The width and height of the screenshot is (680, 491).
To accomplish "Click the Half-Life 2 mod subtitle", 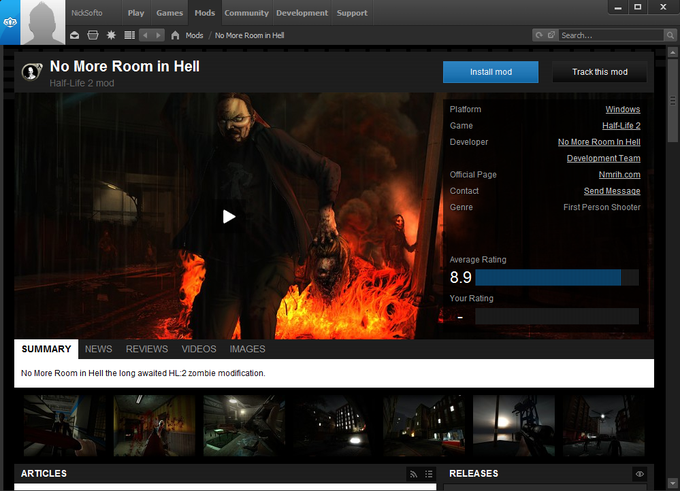I will (x=82, y=83).
